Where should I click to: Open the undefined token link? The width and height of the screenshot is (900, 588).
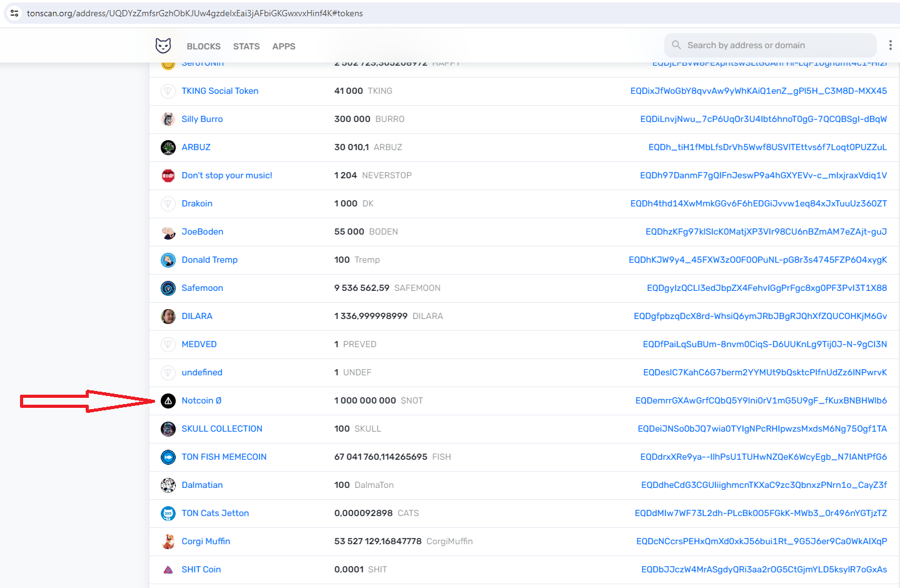point(202,372)
